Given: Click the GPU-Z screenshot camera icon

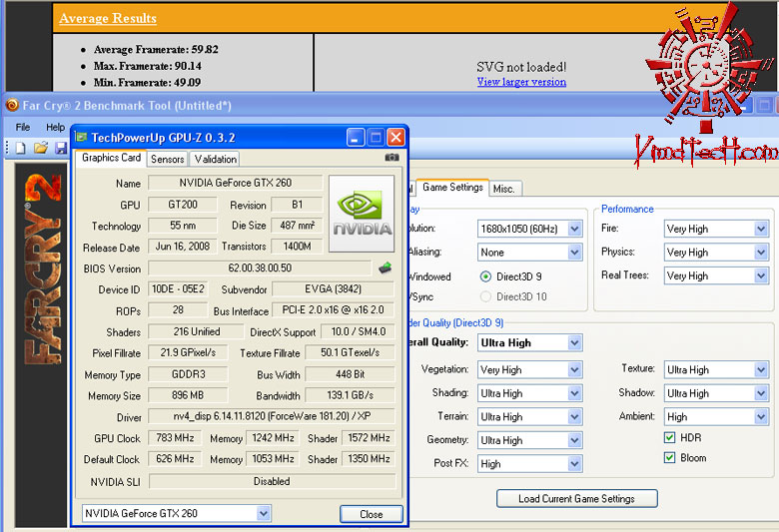Looking at the screenshot, I should click(391, 158).
